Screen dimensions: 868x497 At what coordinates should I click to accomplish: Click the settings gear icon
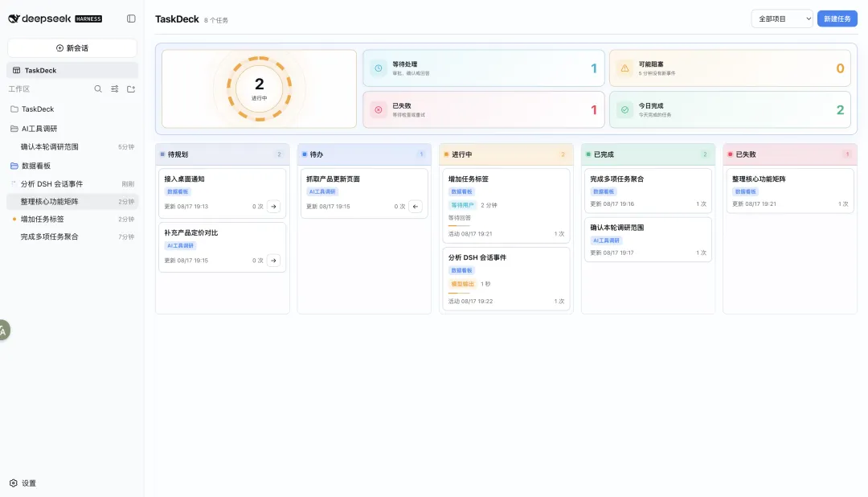tap(14, 483)
